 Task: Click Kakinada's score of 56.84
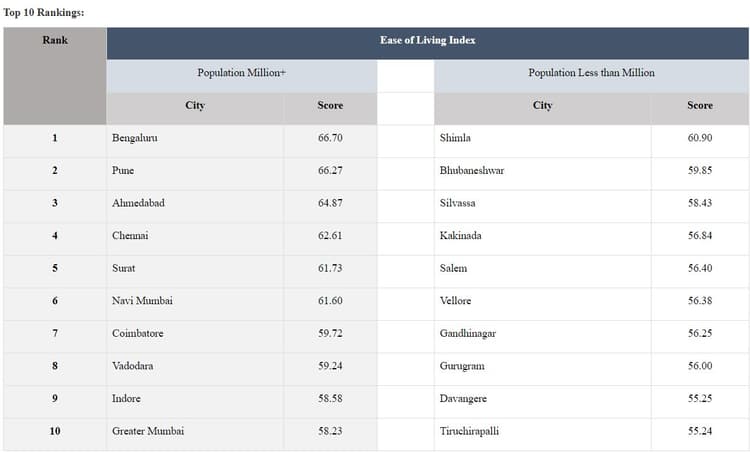click(700, 236)
